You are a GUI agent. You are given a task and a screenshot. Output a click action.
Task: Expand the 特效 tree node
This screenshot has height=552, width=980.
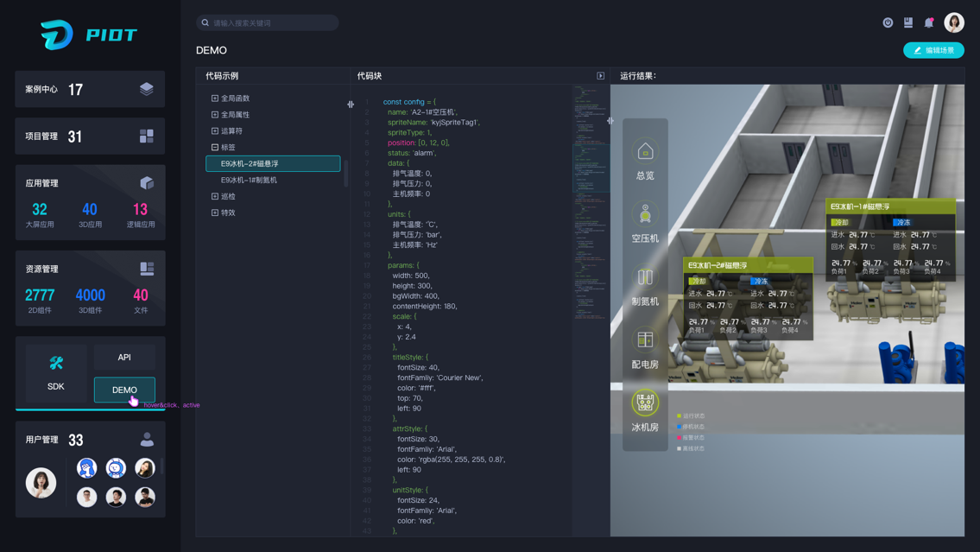pyautogui.click(x=215, y=213)
